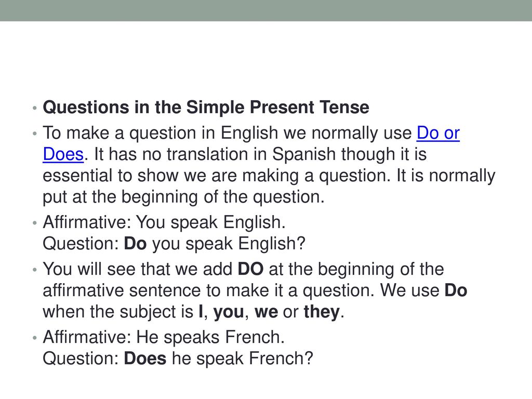Click the bullet before "Questions in the Simple"
This screenshot has width=532, height=399.
click(x=35, y=108)
